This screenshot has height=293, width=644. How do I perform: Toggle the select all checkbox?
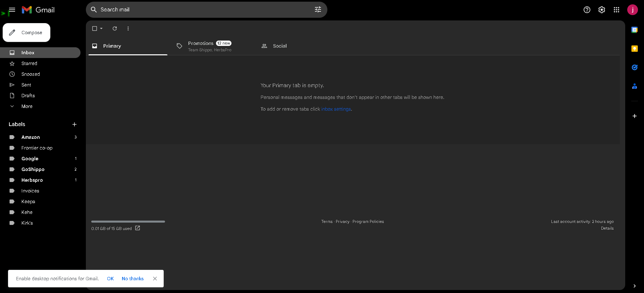click(x=95, y=28)
